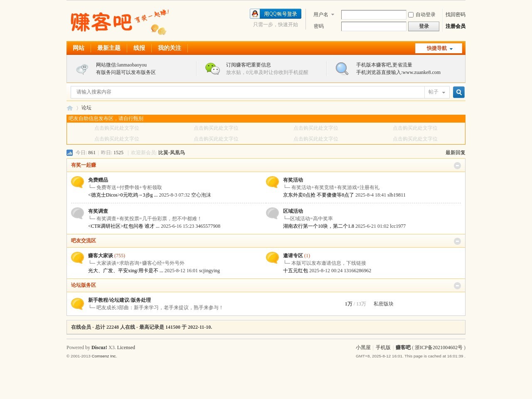
Task: Collapse the 有奖一起赚 section
Action: coord(457,165)
